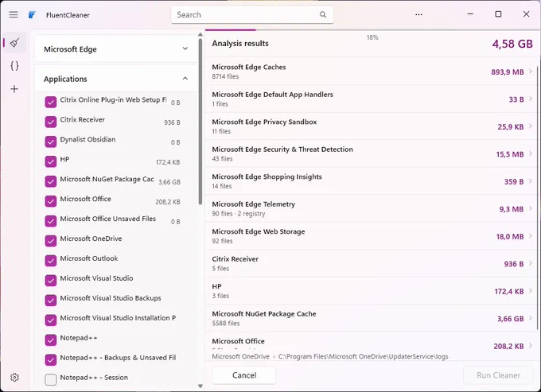Enable the Notepad++ - Session checkbox

51,379
